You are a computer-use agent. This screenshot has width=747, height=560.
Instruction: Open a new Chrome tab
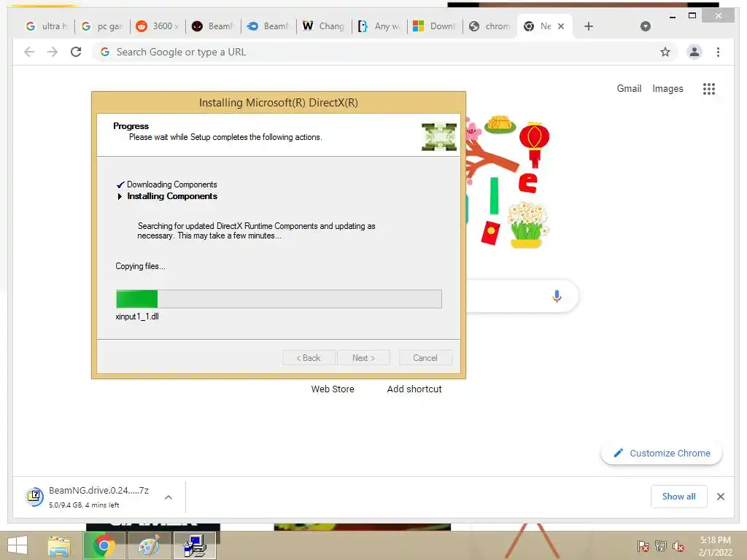pyautogui.click(x=589, y=26)
